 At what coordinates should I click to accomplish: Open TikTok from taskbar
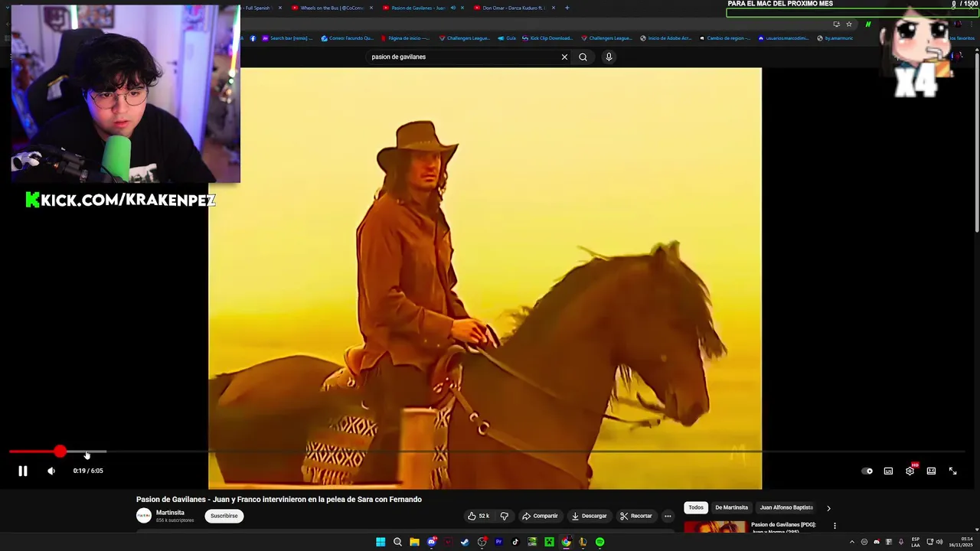point(515,542)
